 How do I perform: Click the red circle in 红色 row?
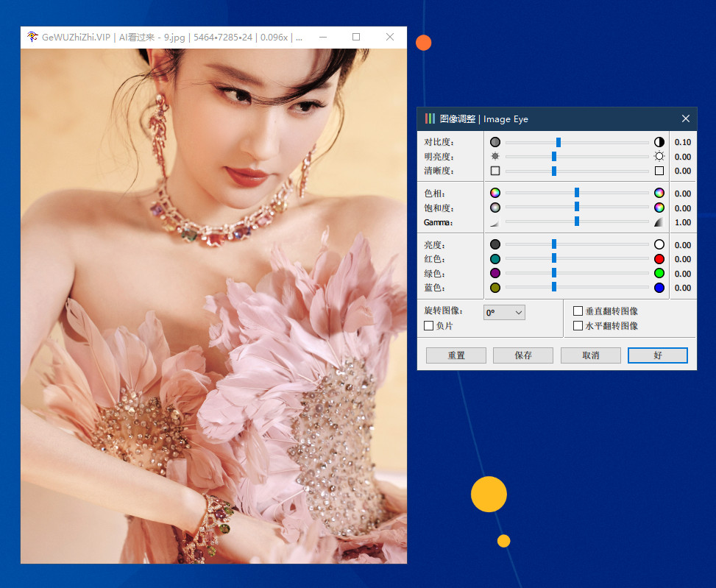[x=659, y=259]
